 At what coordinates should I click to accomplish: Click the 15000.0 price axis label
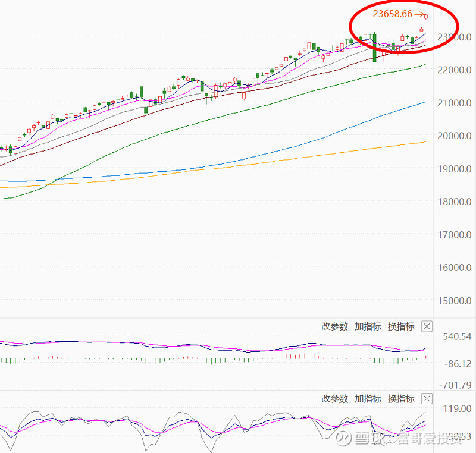(452, 301)
